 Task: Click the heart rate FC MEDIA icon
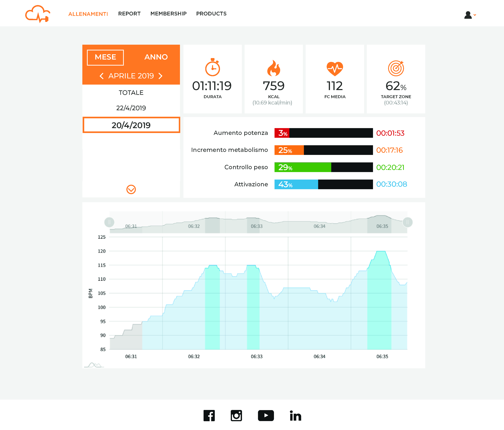335,69
